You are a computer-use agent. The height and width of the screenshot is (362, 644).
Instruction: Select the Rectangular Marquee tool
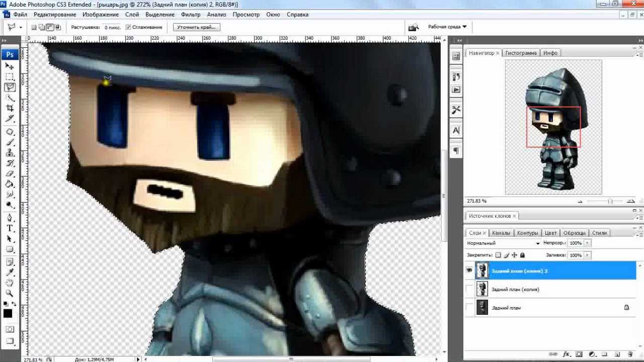point(10,76)
